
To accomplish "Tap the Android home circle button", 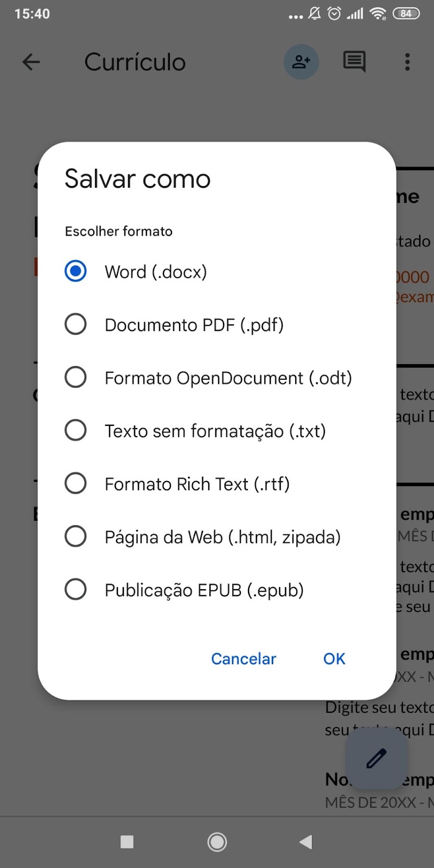I will pyautogui.click(x=217, y=842).
